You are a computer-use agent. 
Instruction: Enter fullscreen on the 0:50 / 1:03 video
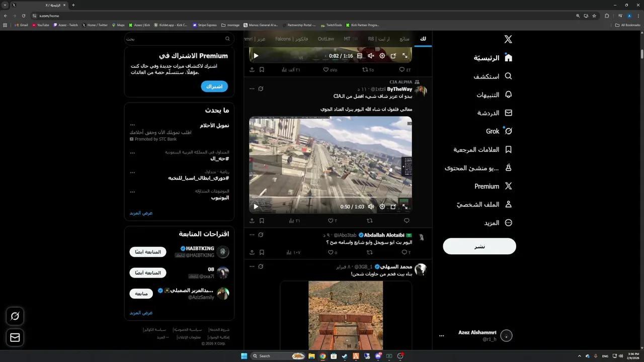point(405,207)
